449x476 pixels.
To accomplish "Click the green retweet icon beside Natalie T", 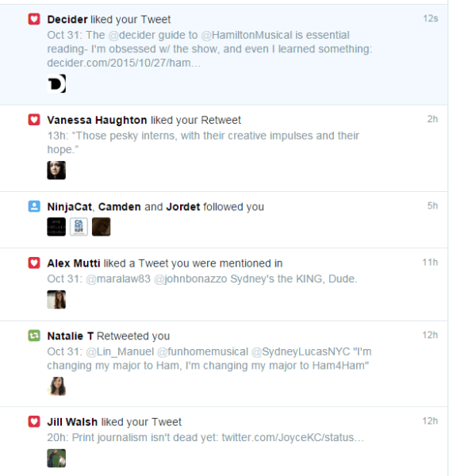I will coord(34,336).
